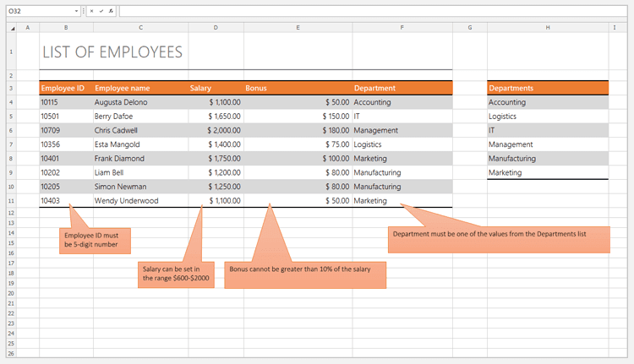Select row 12 header
634x364 pixels.
[11, 213]
